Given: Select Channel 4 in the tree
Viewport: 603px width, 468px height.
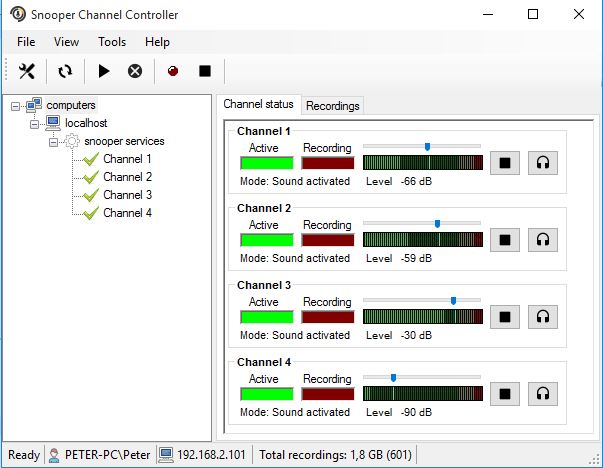Looking at the screenshot, I should (x=127, y=213).
